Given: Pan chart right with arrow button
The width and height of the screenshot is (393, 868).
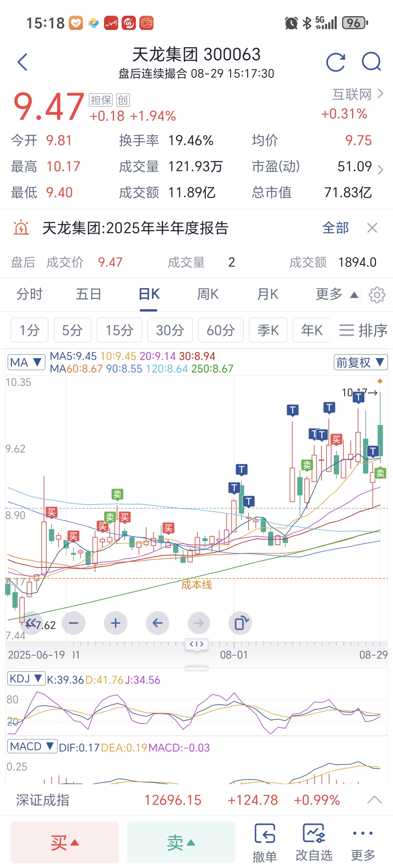Looking at the screenshot, I should pyautogui.click(x=199, y=623).
